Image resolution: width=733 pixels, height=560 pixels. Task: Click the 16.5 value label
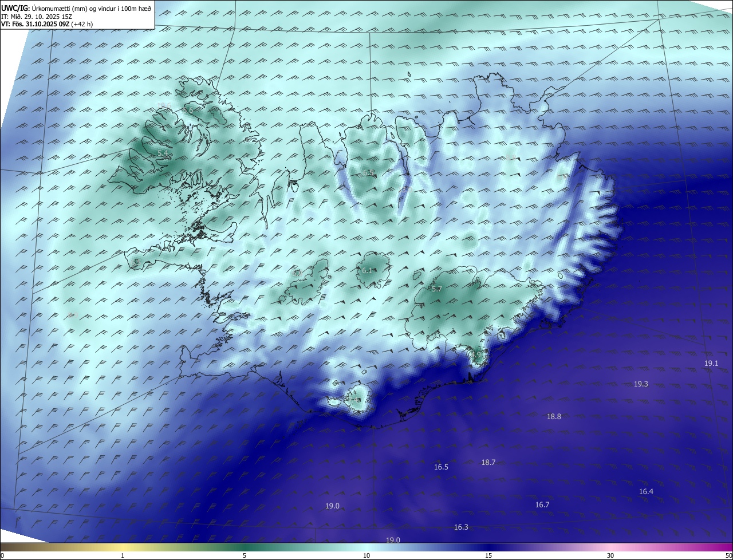point(441,467)
